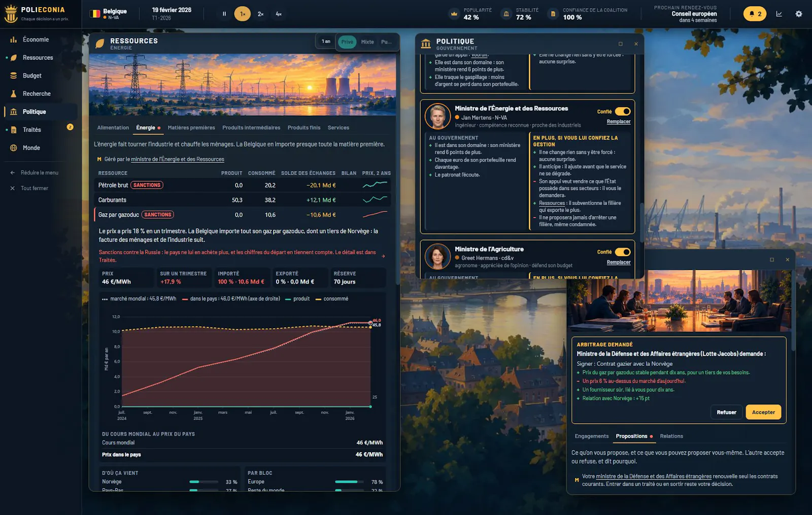Select the Mixte ownership filter

tap(367, 42)
